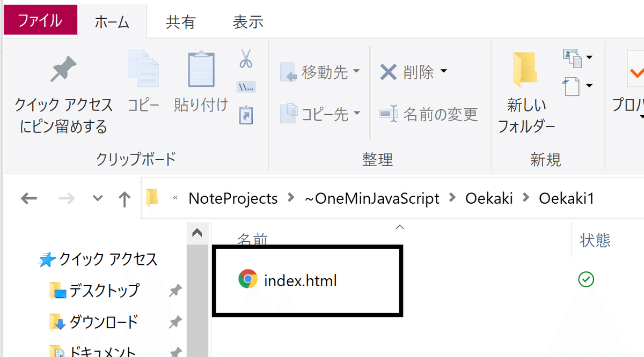This screenshot has width=644, height=357.
Task: Click the Copy icon in clipboard group
Action: pos(143,69)
